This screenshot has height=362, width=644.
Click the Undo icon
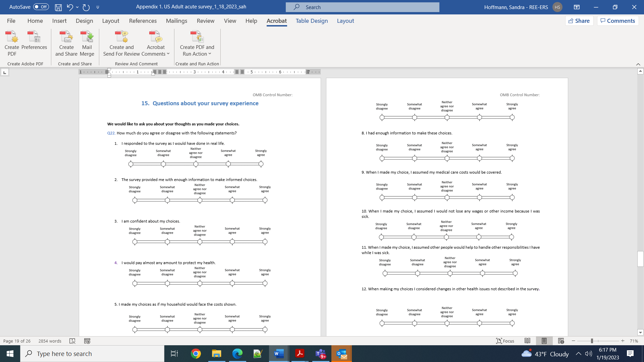(x=70, y=7)
